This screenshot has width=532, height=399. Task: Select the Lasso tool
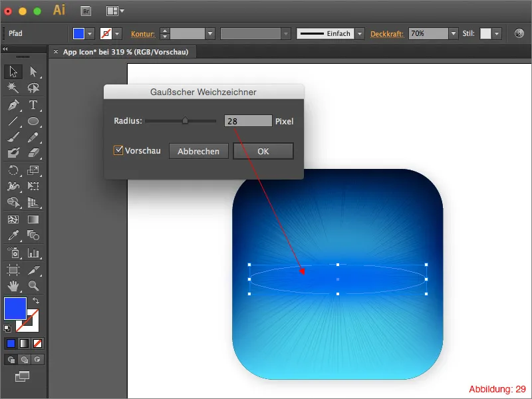pyautogui.click(x=33, y=88)
